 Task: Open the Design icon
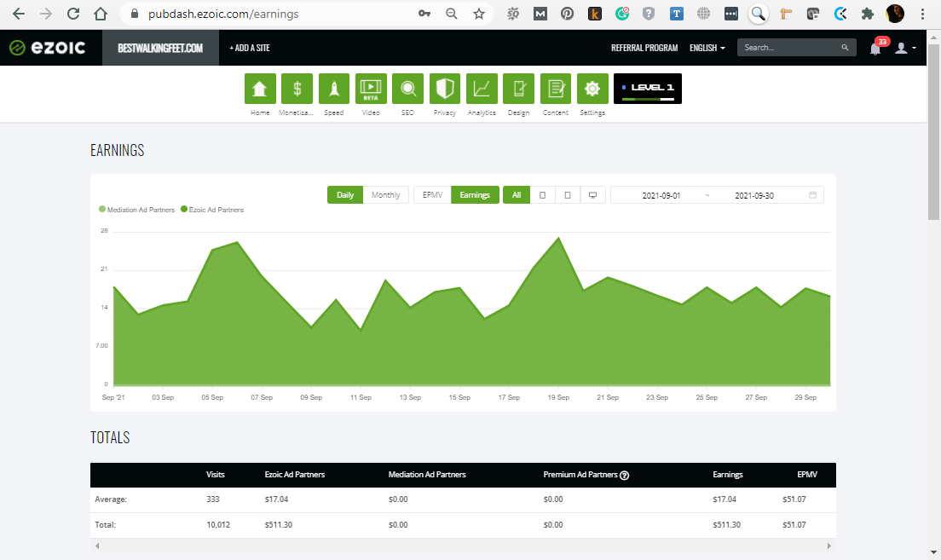(x=518, y=89)
